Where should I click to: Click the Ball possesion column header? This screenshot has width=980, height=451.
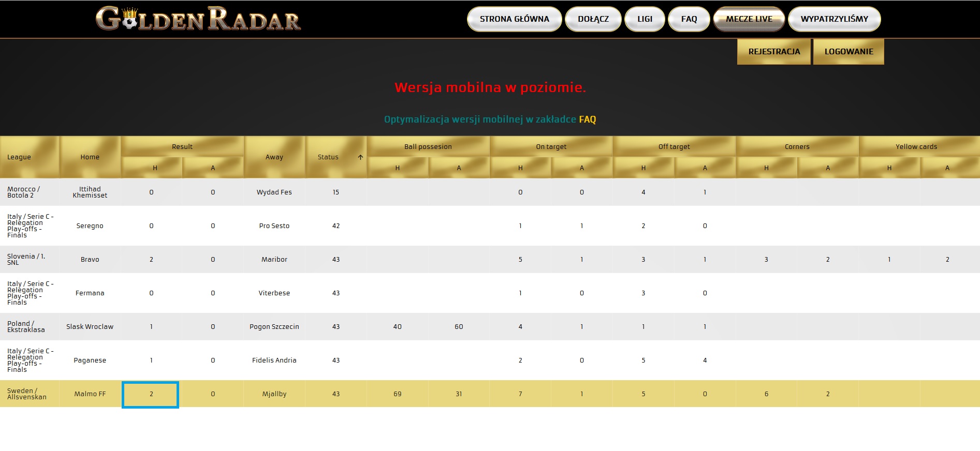click(x=428, y=147)
